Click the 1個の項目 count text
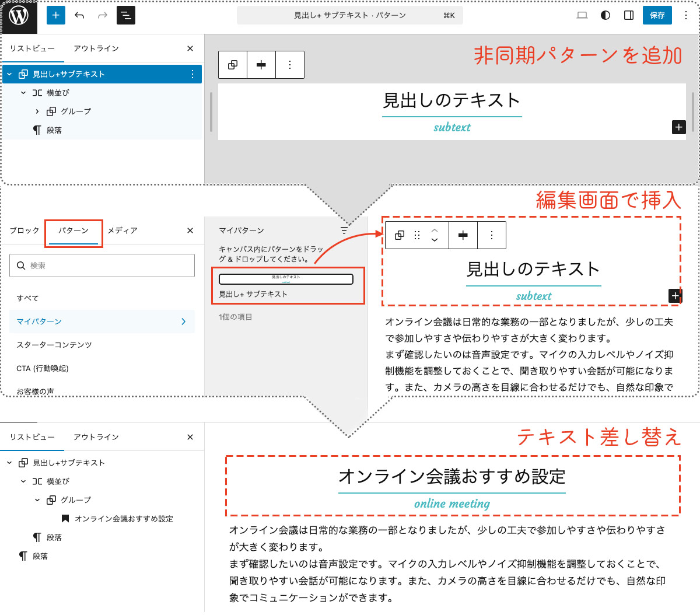Image resolution: width=700 pixels, height=615 pixels. [x=236, y=317]
